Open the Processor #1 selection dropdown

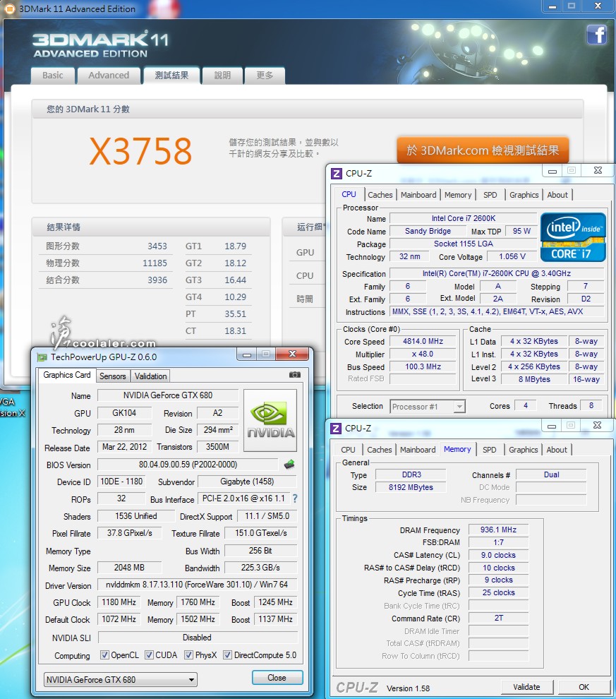pyautogui.click(x=428, y=406)
